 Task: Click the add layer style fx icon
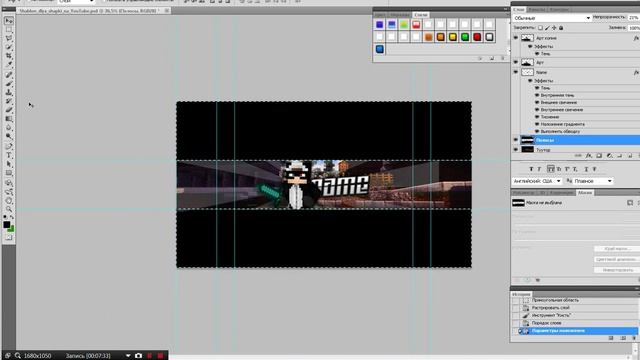pos(589,156)
